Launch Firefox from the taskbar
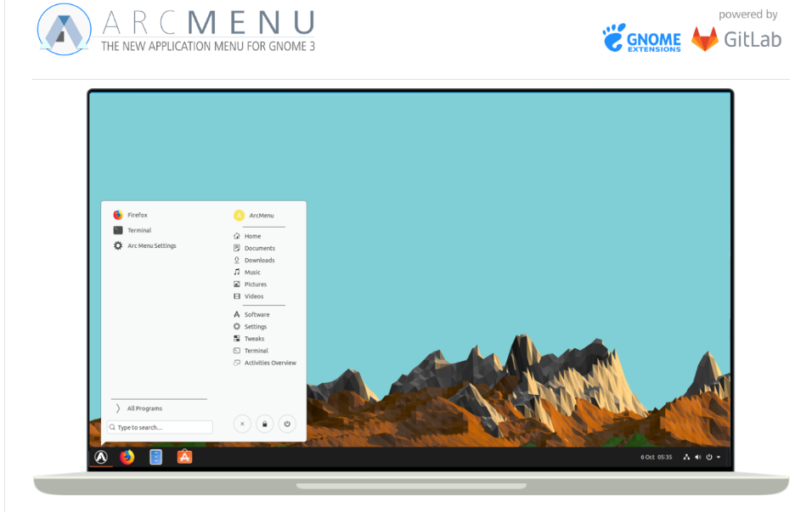This screenshot has width=812, height=512. pyautogui.click(x=127, y=457)
